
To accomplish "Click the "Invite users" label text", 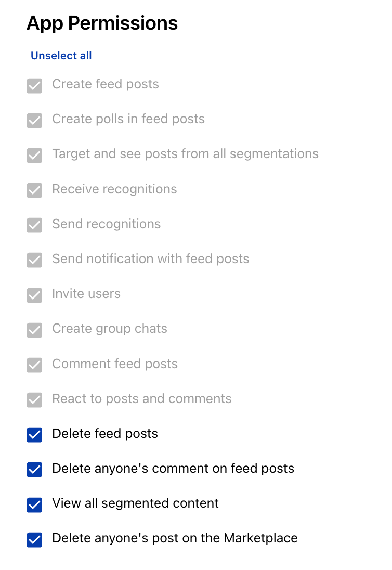I will pos(86,294).
